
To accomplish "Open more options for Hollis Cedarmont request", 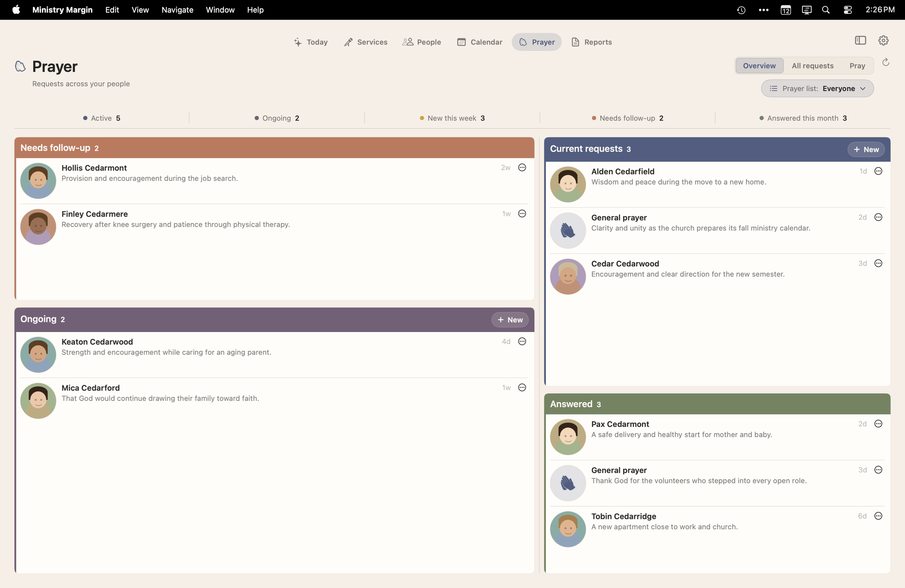I will pyautogui.click(x=522, y=167).
